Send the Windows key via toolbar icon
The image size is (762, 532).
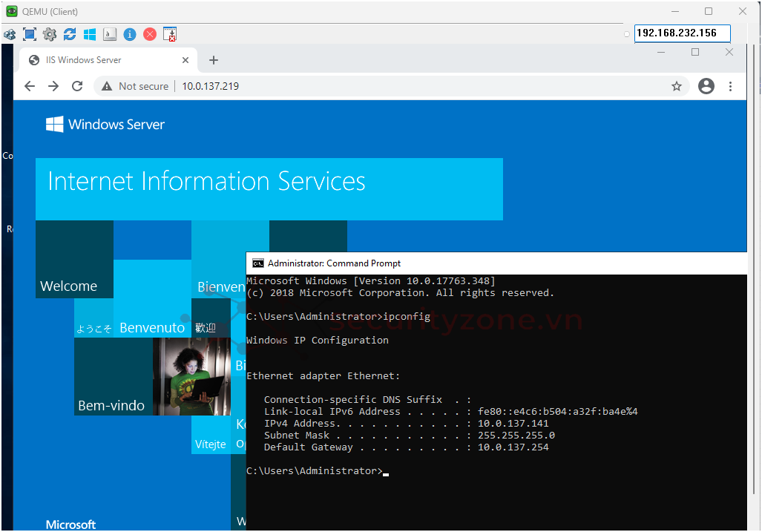(x=90, y=34)
